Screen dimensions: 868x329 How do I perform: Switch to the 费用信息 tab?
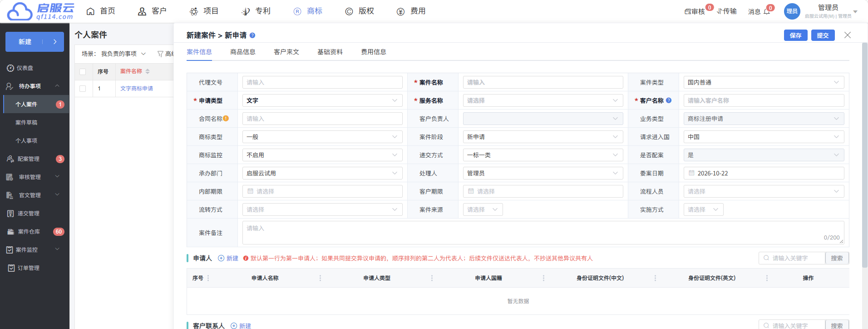coord(374,52)
